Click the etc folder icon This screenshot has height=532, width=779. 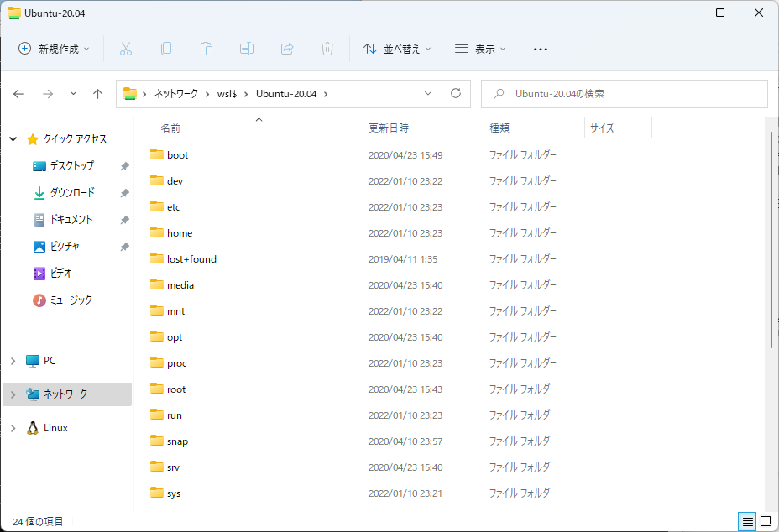pyautogui.click(x=157, y=206)
